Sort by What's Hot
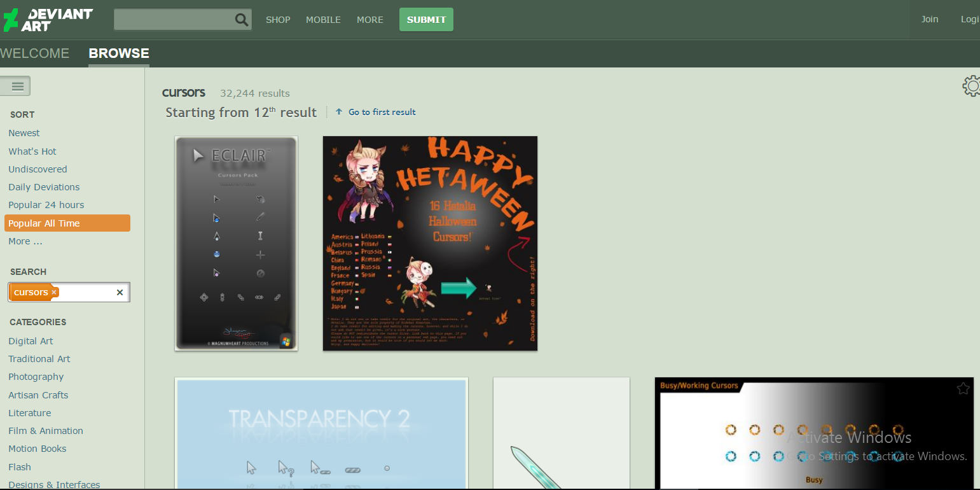Viewport: 980px width, 490px height. click(32, 151)
